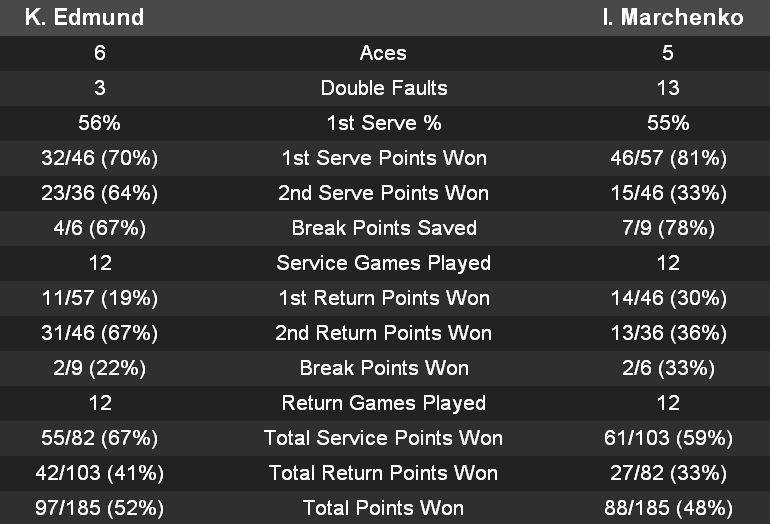Image resolution: width=770 pixels, height=524 pixels.
Task: Select the Aces stat label
Action: click(383, 53)
